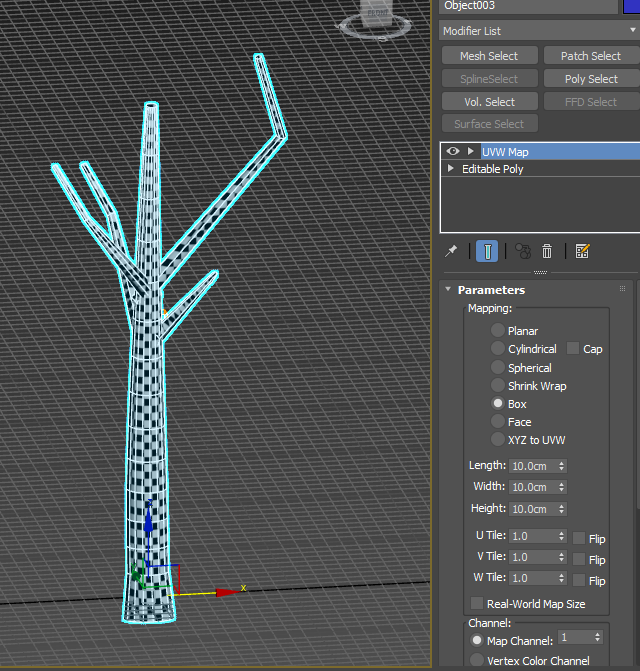Image resolution: width=640 pixels, height=671 pixels.
Task: Choose XYZ to UVW mapping
Action: (x=498, y=439)
